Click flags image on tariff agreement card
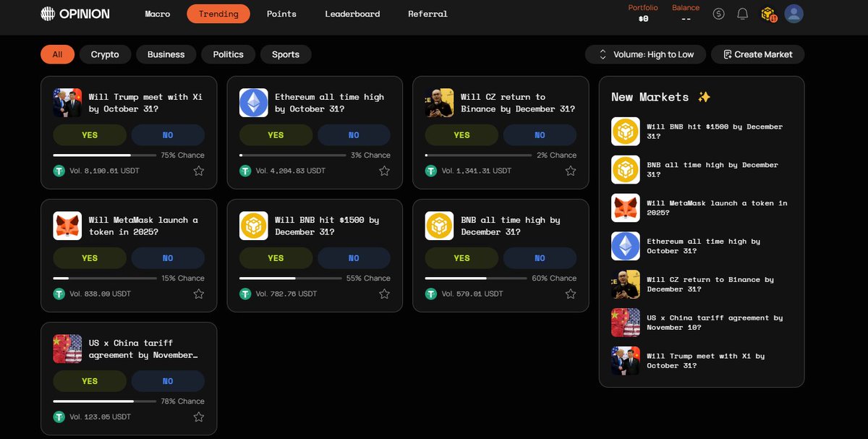 tap(67, 349)
